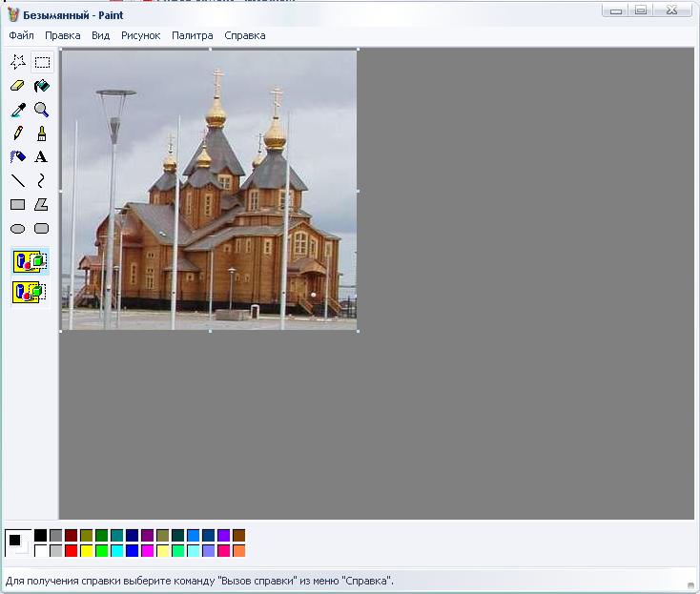
Task: Choose the yellow palette color
Action: [87, 550]
